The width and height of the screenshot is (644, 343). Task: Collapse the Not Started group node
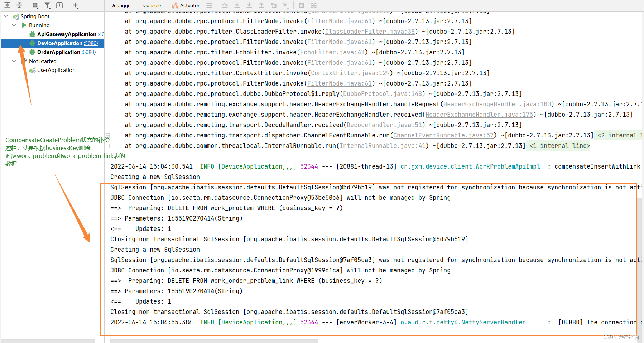(14, 61)
